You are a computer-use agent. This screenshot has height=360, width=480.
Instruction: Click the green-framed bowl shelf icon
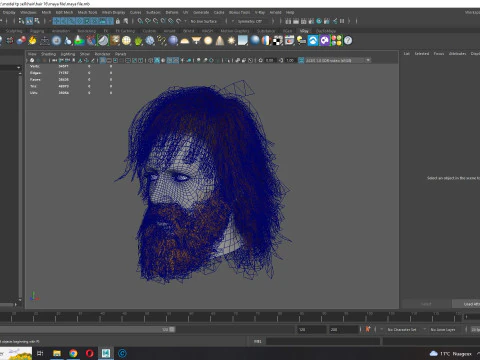[x=103, y=41]
